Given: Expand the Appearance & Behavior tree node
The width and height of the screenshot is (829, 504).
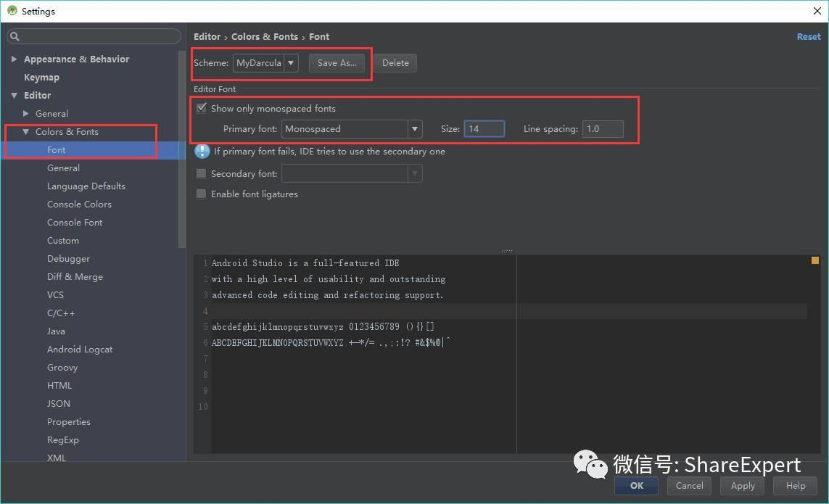Looking at the screenshot, I should [14, 59].
